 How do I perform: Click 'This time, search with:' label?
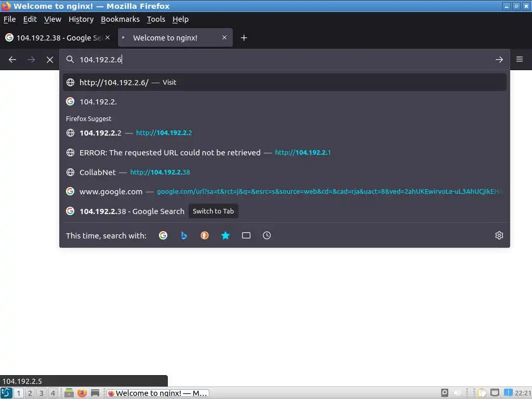pyautogui.click(x=106, y=236)
